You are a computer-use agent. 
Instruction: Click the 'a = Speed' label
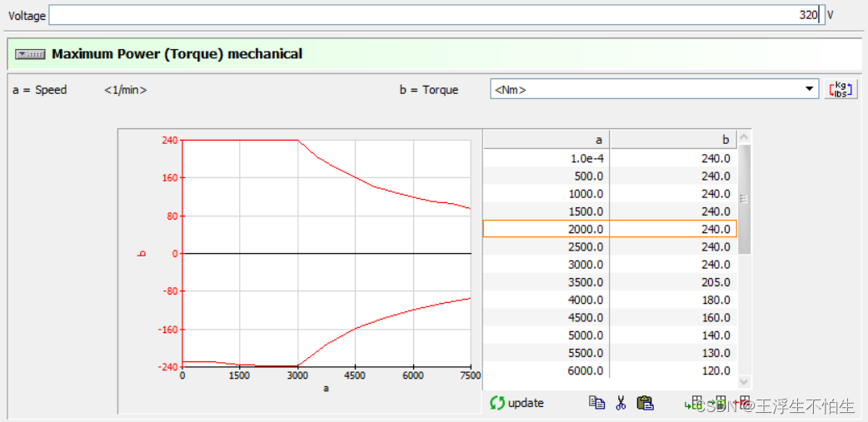pos(39,90)
